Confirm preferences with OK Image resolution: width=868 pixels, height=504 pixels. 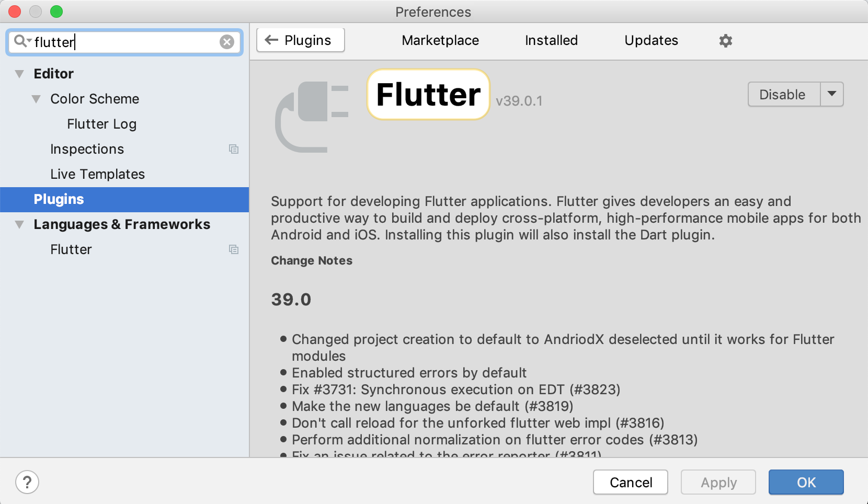[x=806, y=482]
